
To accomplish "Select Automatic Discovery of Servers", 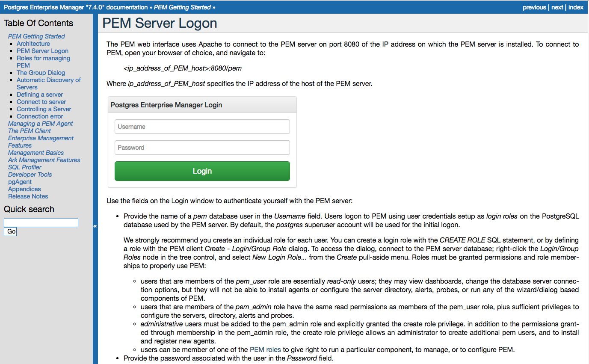I will point(48,80).
